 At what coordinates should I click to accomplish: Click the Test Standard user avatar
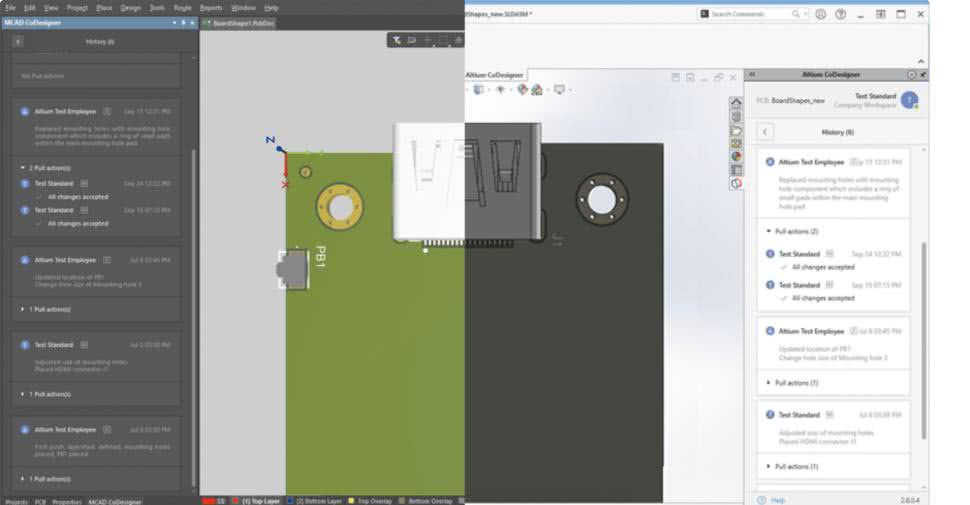click(x=908, y=100)
